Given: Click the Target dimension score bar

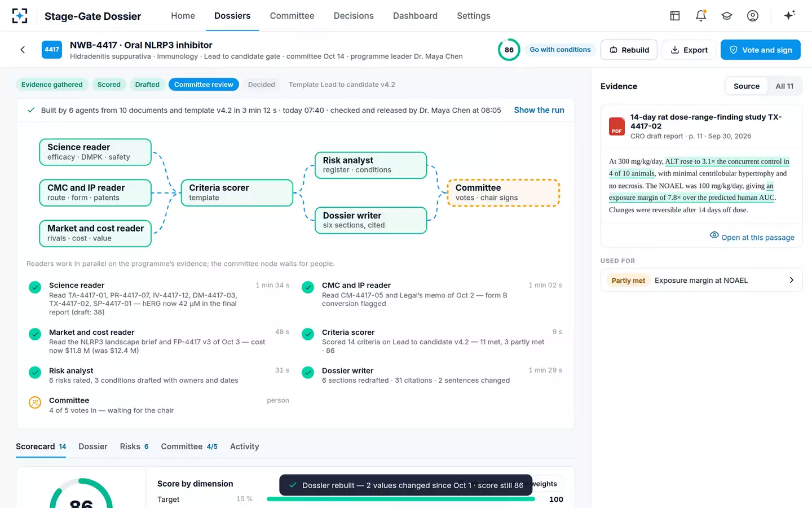Looking at the screenshot, I should tap(400, 499).
